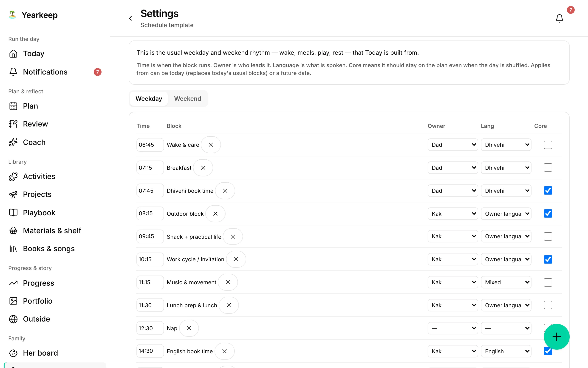
Task: Remove the Wake & care block
Action: (x=211, y=145)
